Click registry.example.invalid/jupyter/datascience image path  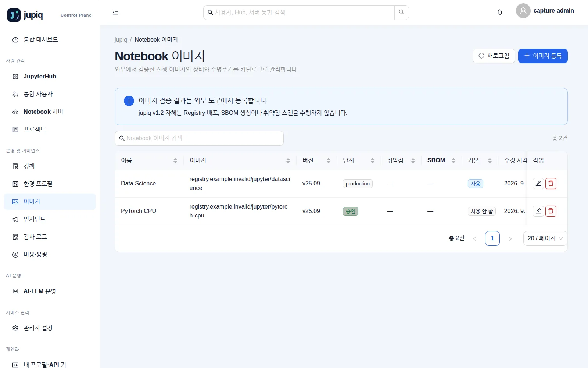point(240,184)
